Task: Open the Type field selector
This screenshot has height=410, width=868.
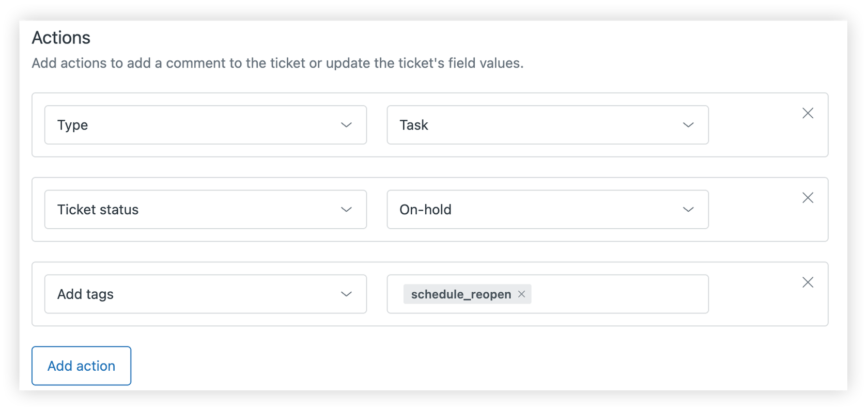Action: coord(205,125)
